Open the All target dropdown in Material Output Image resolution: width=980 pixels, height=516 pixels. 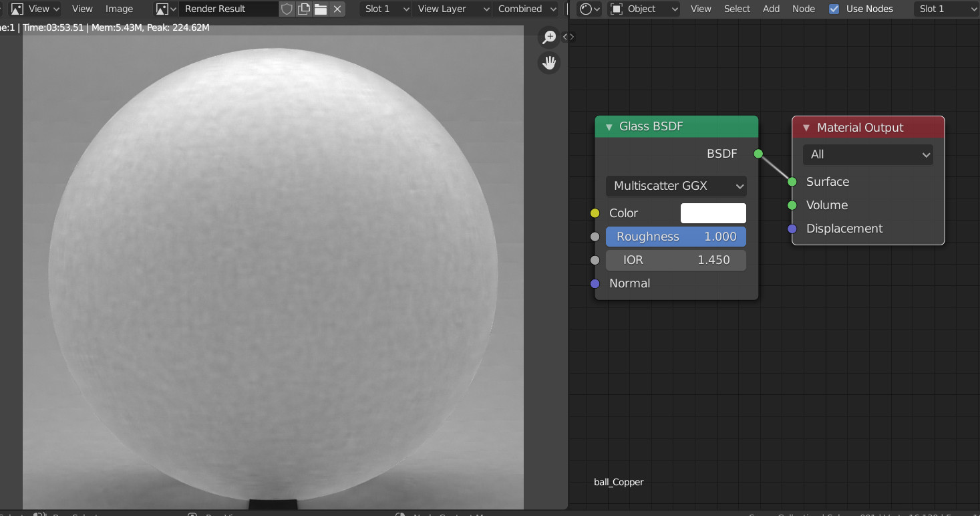[x=868, y=154]
